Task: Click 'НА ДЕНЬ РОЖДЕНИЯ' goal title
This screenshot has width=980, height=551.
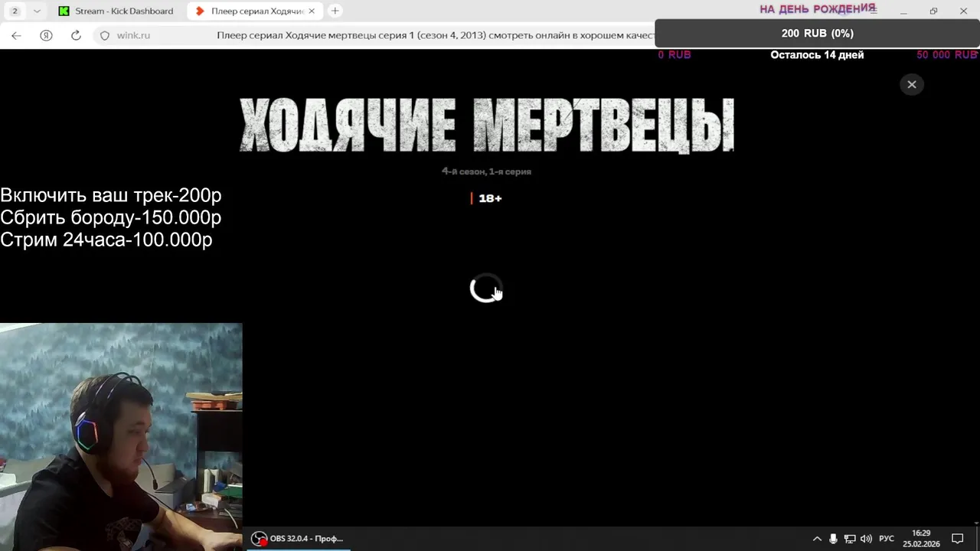Action: click(817, 8)
